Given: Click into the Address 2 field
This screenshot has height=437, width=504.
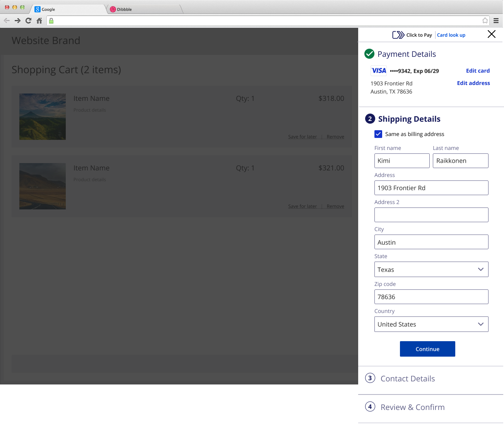Looking at the screenshot, I should point(431,215).
